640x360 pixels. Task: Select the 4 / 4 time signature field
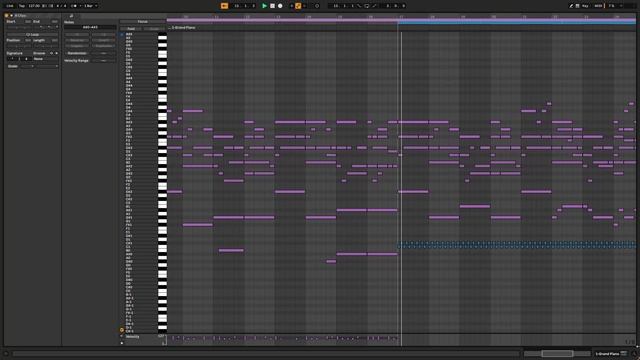coord(62,6)
